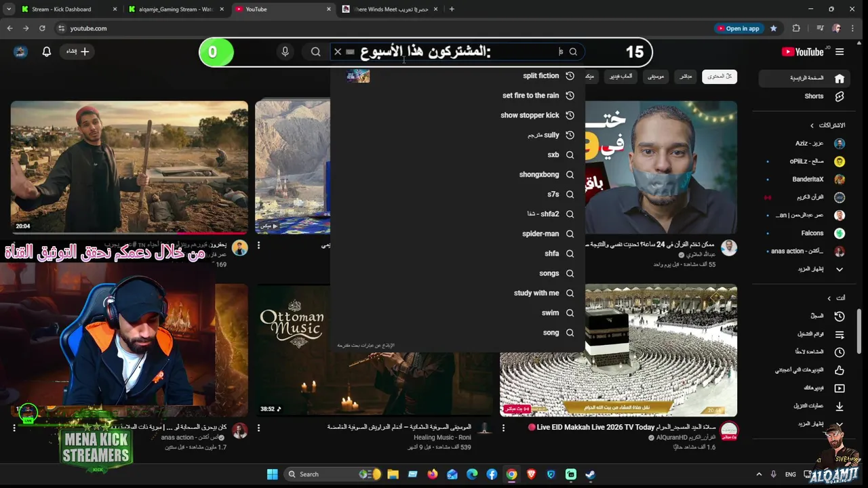Open the BanderitaX channel subscription
Viewport: 868px width, 488px height.
coord(804,180)
